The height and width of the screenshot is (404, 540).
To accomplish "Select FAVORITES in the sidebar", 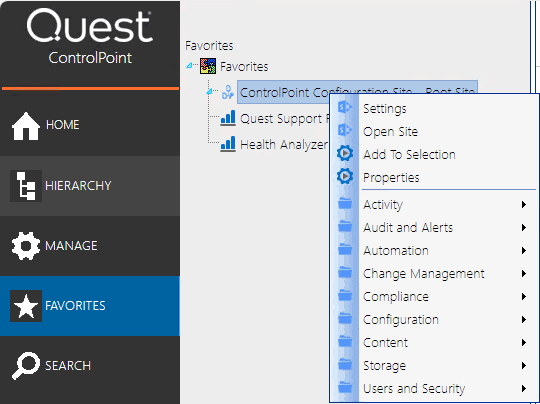I will point(90,306).
